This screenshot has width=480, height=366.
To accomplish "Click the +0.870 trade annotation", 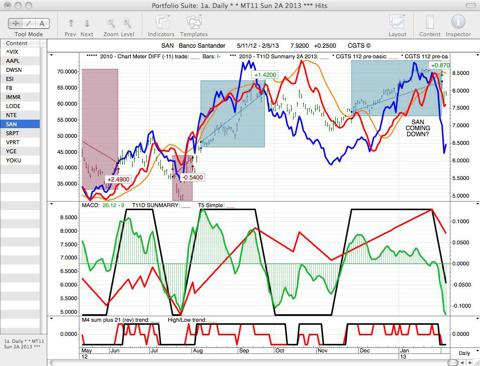I will pos(440,65).
